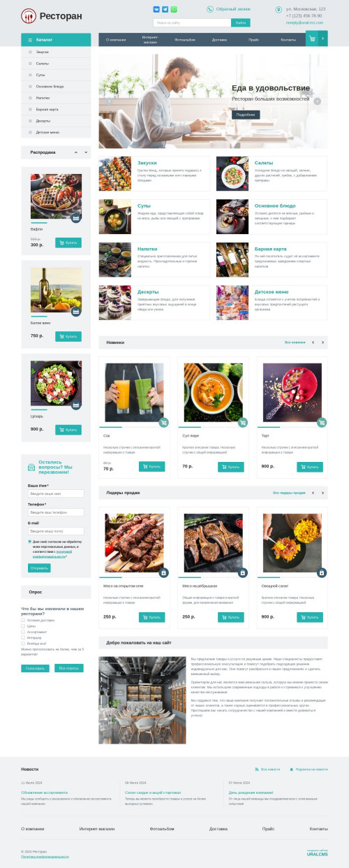Click the Каталог hamburger menu icon
Screen dimensions: 349x868
point(30,40)
